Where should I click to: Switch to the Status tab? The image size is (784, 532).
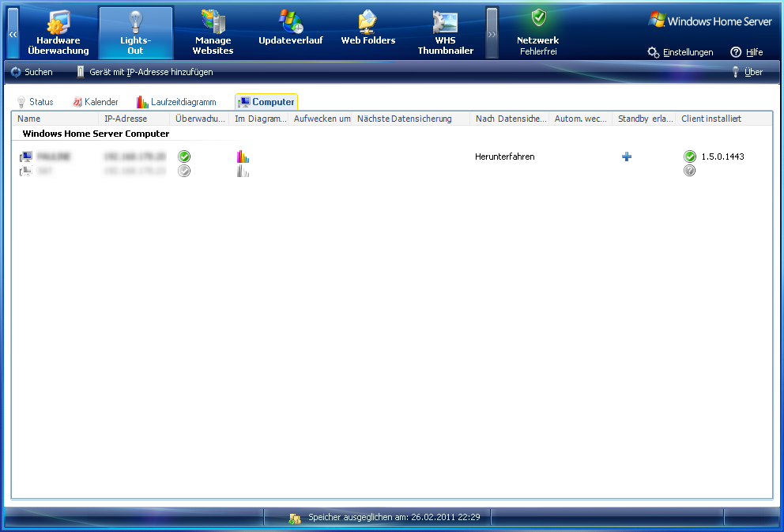coord(36,102)
